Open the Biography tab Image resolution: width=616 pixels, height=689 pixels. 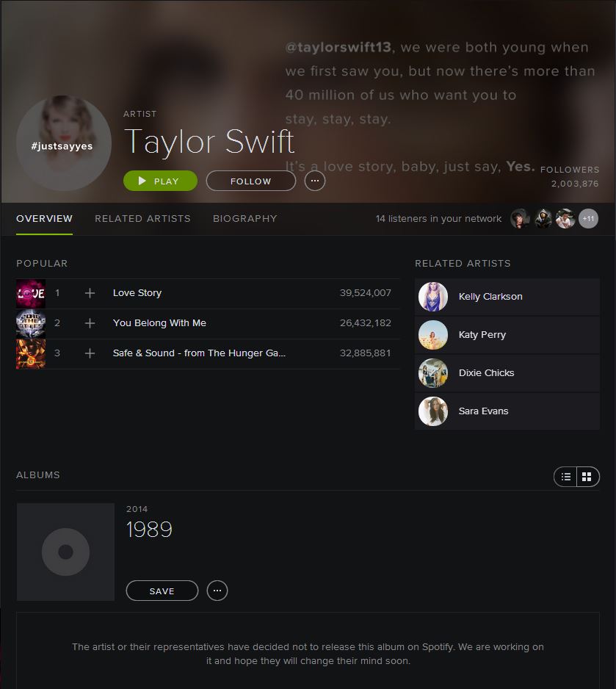point(245,218)
